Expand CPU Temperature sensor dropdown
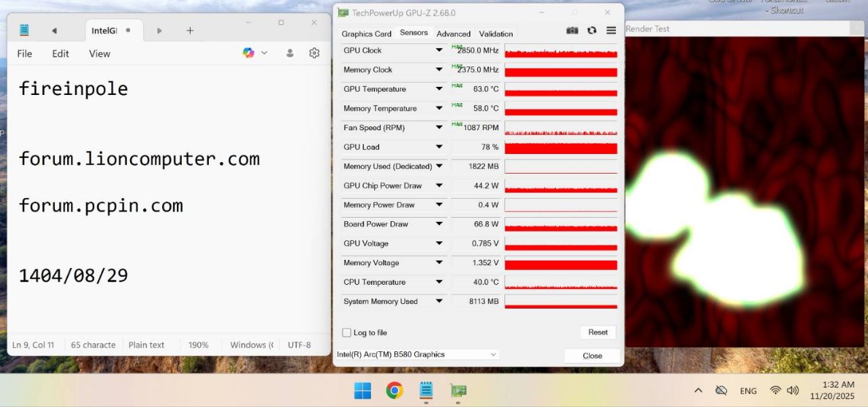868x407 pixels. click(439, 282)
